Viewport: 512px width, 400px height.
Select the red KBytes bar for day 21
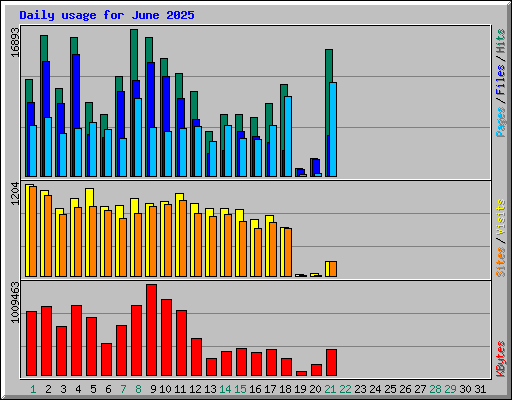coord(331,363)
